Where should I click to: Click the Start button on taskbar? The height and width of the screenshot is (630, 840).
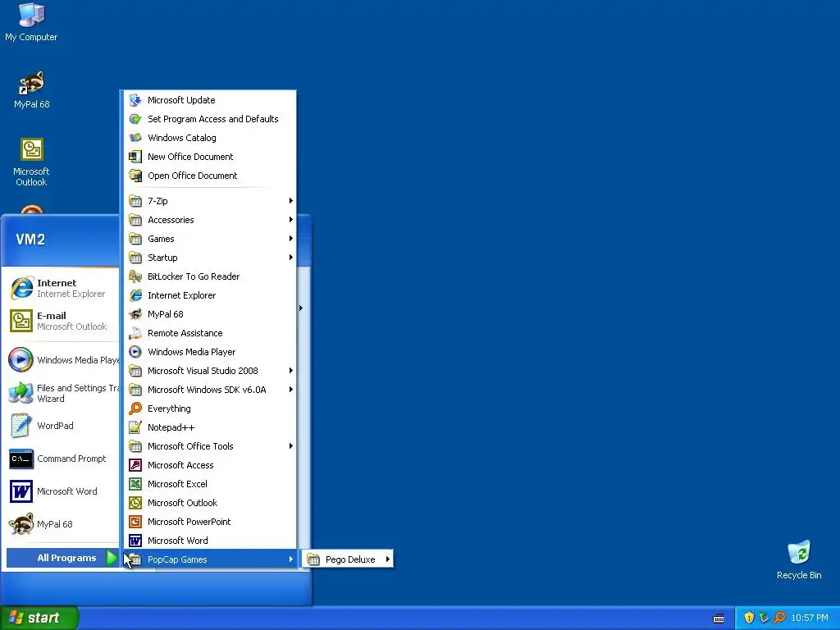coord(39,618)
